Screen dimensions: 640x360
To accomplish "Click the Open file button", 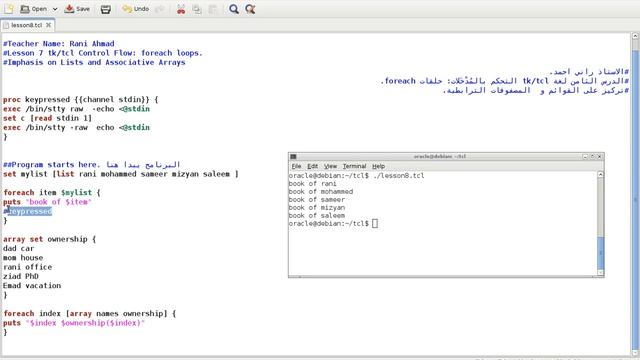I will pyautogui.click(x=34, y=9).
